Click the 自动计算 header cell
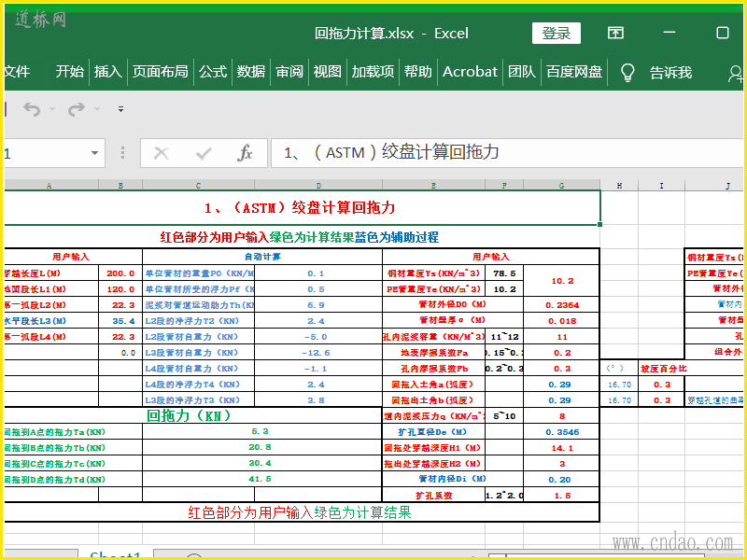Viewport: 747px width, 560px height. [262, 257]
